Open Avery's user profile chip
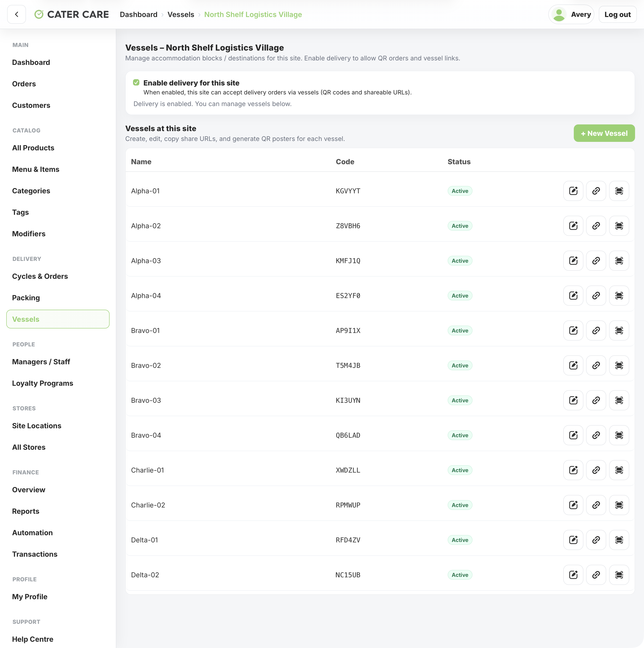The width and height of the screenshot is (644, 648). point(571,14)
